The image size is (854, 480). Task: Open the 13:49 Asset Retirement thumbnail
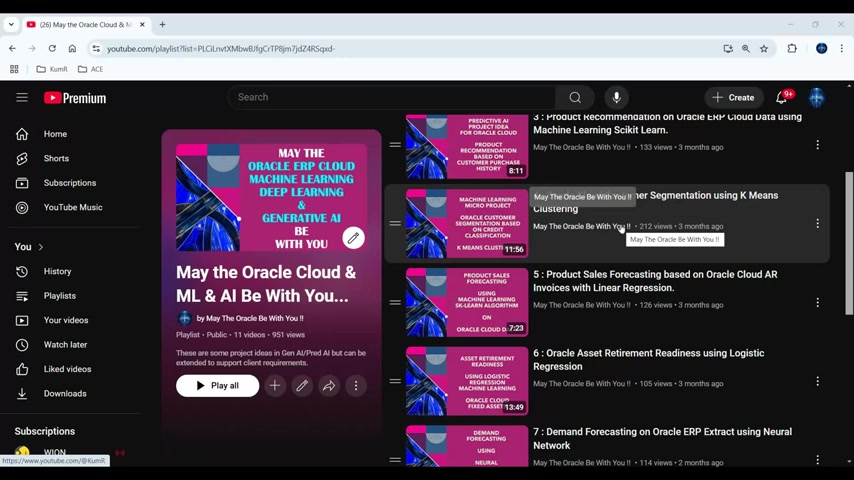467,381
